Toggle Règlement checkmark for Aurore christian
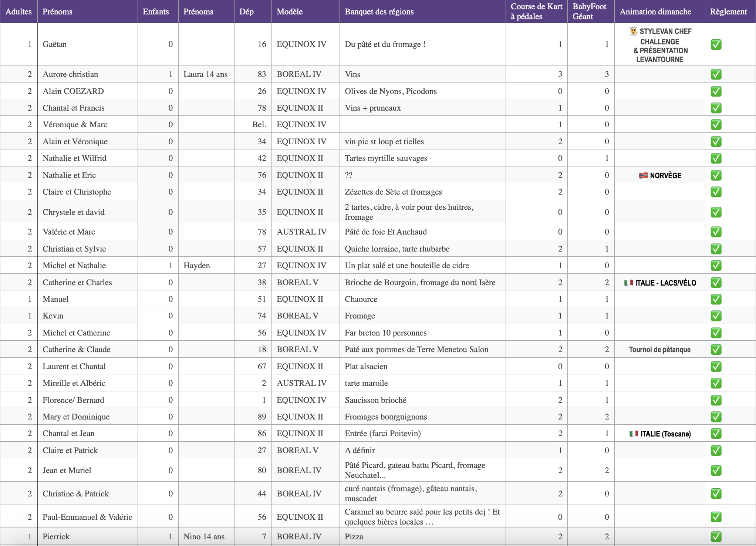Viewport: 756px width, 546px height. click(716, 74)
